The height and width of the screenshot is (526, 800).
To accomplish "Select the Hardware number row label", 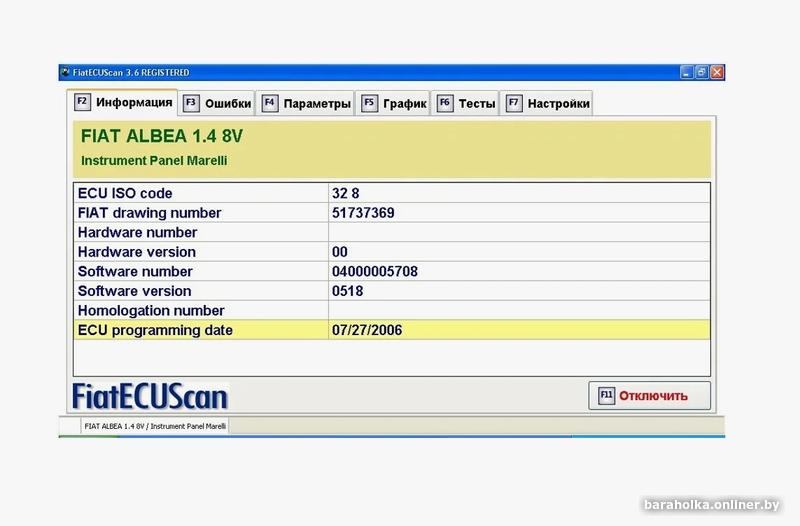I will (x=137, y=233).
